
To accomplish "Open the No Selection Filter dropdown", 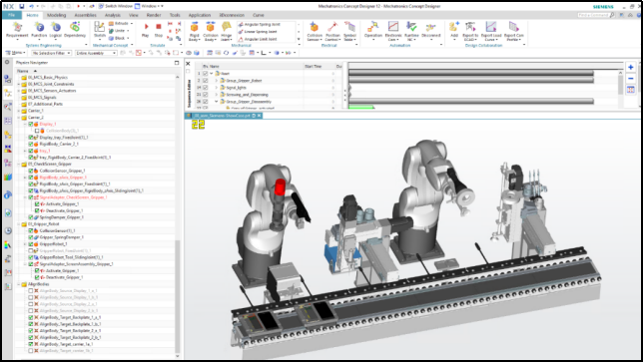I will pos(52,53).
